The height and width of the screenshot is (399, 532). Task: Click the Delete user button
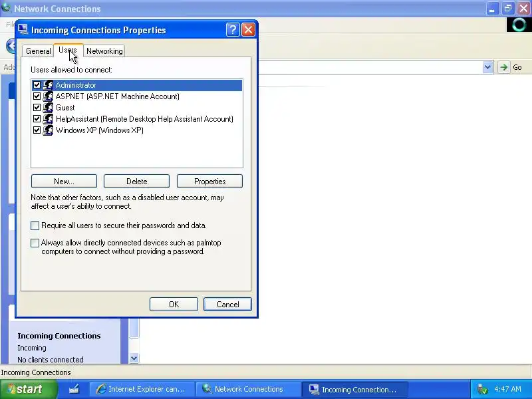click(137, 182)
